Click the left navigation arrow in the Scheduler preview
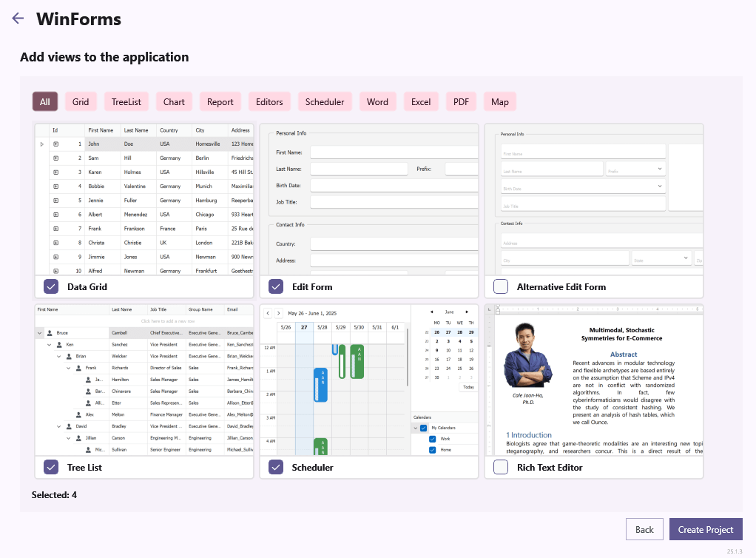The image size is (756, 558). 268,313
